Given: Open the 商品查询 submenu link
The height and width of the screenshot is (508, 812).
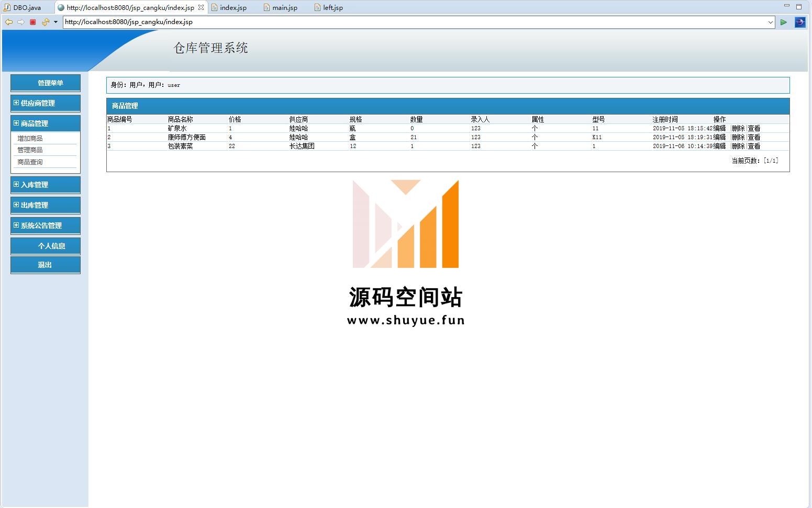Looking at the screenshot, I should (30, 162).
